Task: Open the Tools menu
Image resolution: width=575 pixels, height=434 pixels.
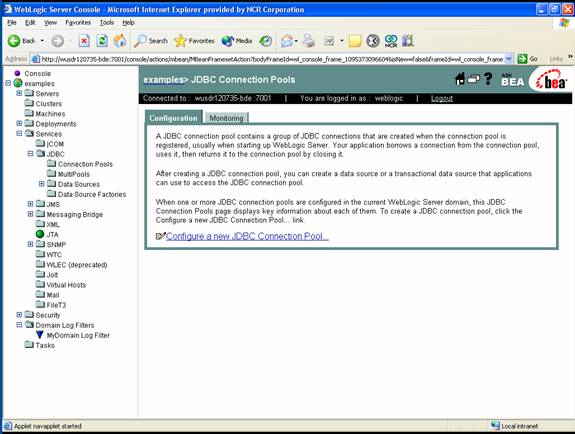Action: pyautogui.click(x=107, y=23)
